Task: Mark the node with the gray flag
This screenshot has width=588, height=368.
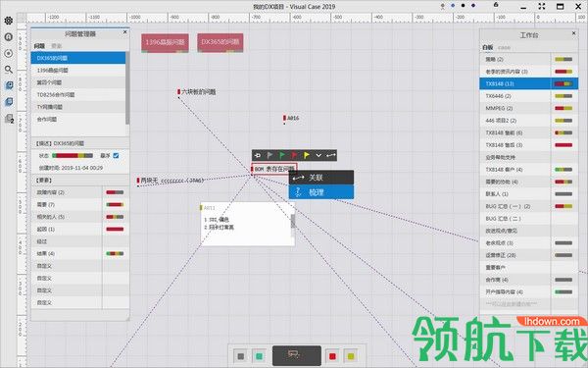Action: (269, 155)
